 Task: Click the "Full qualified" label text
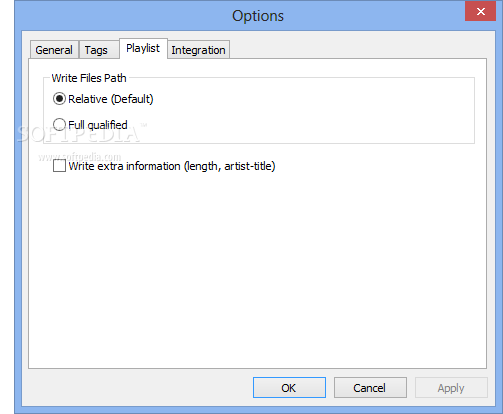[98, 125]
